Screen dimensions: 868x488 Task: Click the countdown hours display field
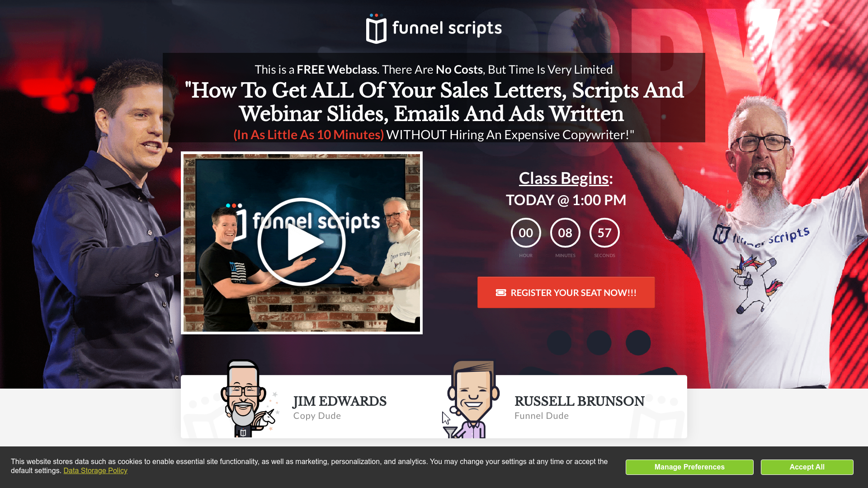coord(526,232)
